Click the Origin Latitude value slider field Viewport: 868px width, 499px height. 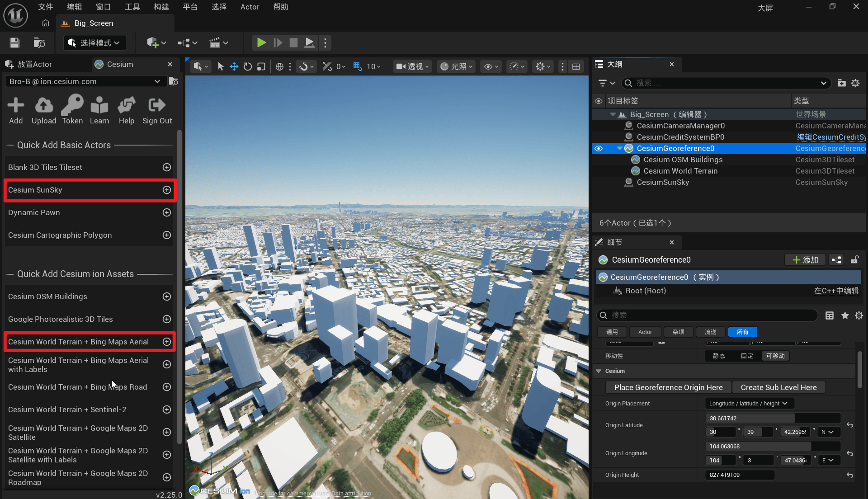772,418
